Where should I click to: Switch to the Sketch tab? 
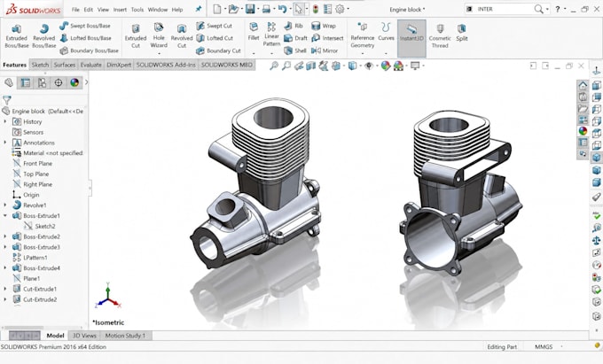(x=40, y=65)
